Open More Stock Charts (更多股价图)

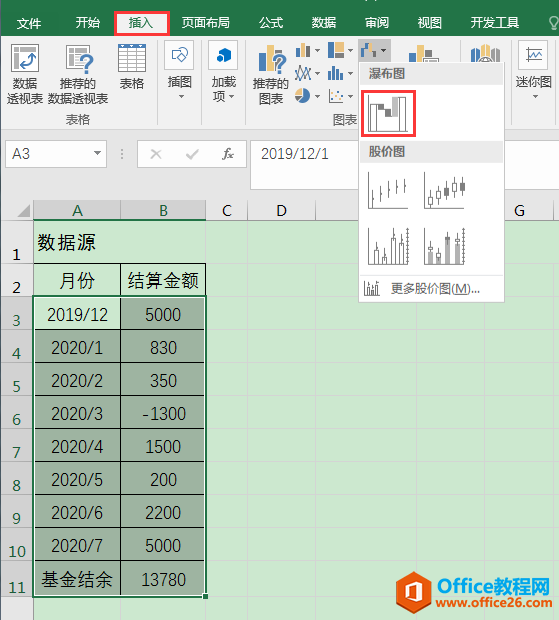click(431, 289)
